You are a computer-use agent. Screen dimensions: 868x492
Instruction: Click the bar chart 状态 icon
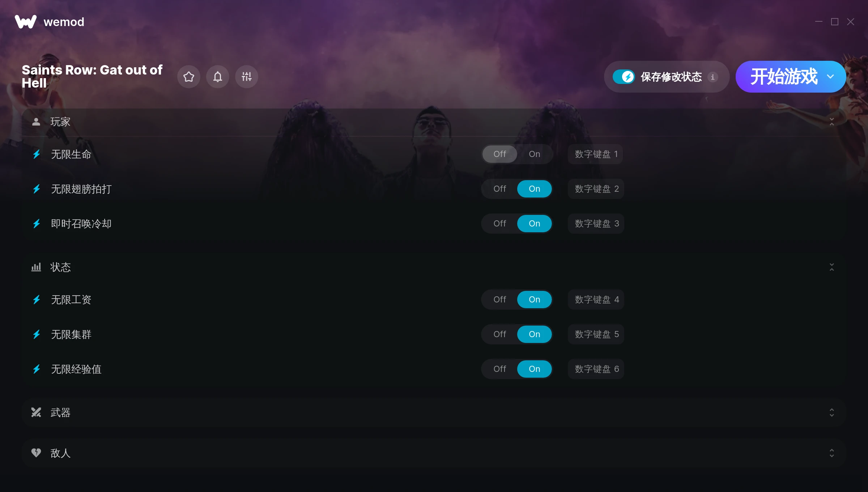[x=36, y=267]
